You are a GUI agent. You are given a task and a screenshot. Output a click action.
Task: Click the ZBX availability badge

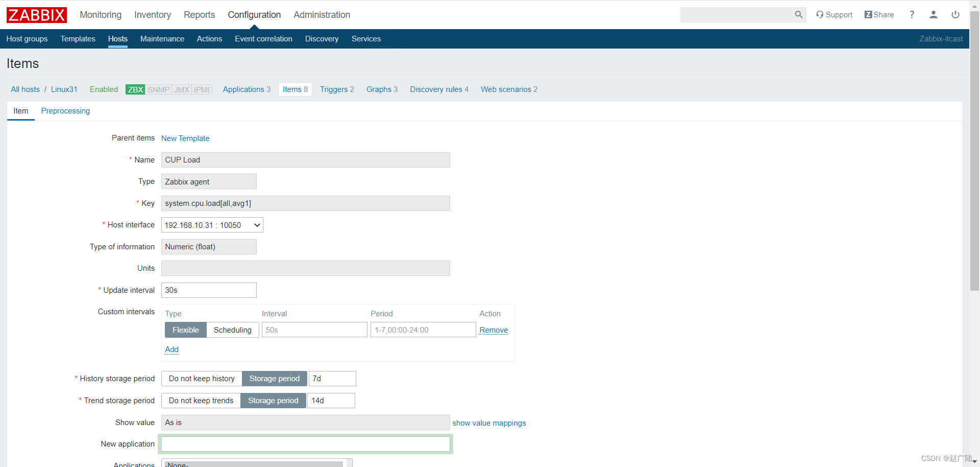click(135, 89)
